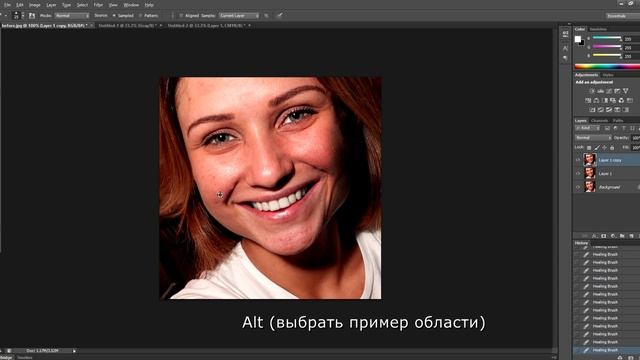Open the layer blend mode Normal dropdown
The width and height of the screenshot is (640, 360).
click(x=593, y=138)
